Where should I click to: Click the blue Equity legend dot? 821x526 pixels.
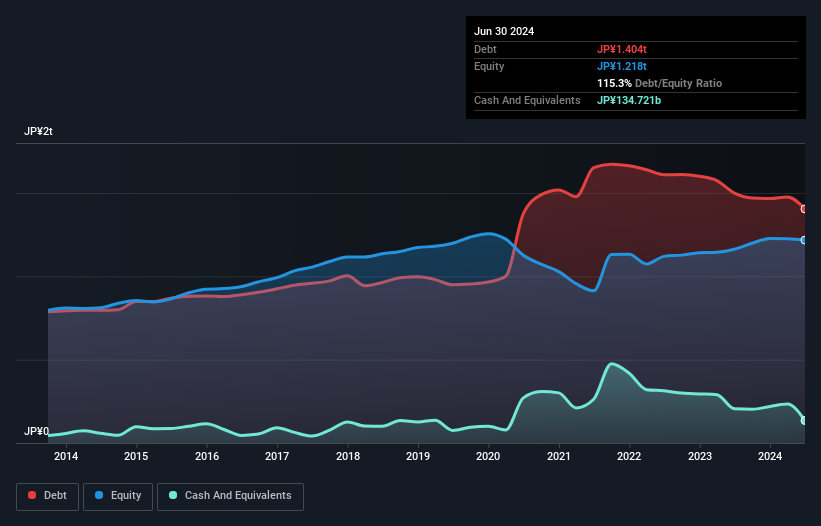pos(100,496)
